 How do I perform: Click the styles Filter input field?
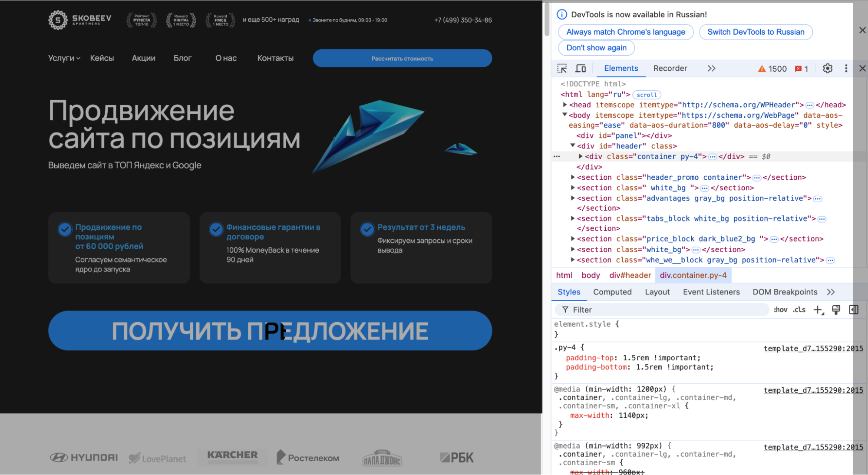tap(662, 310)
